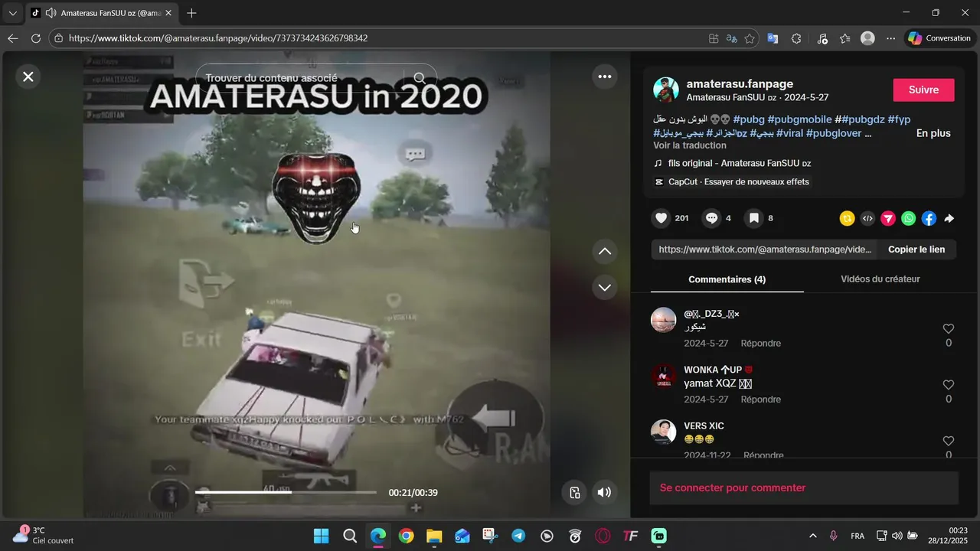Reply to the DZ3 user's comment via Répondre
This screenshot has width=980, height=551.
click(761, 344)
